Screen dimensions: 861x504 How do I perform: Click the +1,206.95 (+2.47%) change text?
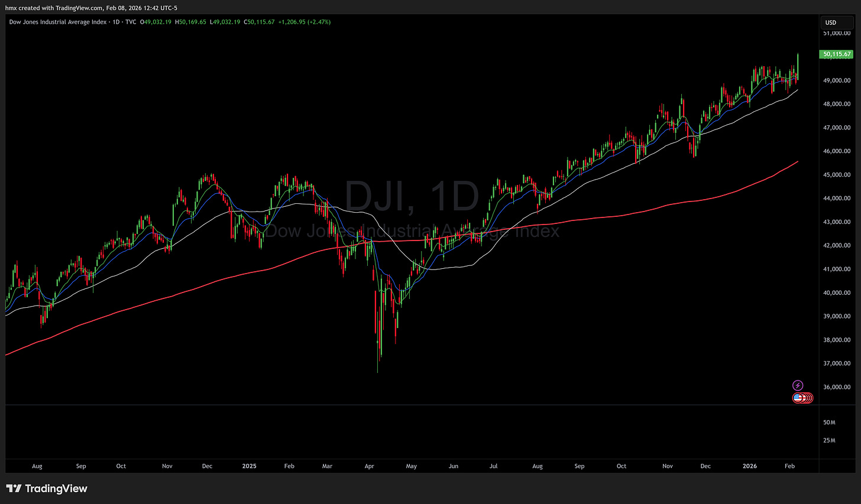(x=304, y=22)
